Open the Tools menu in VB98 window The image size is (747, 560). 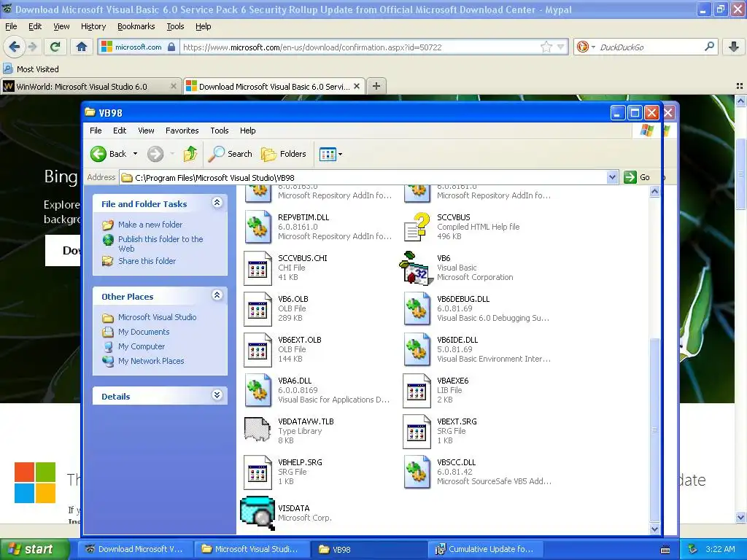tap(219, 131)
